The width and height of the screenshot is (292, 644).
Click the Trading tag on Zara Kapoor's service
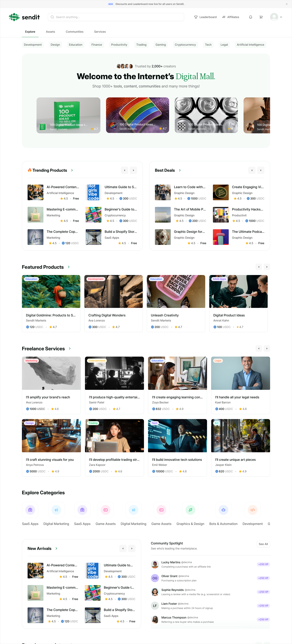(x=93, y=423)
